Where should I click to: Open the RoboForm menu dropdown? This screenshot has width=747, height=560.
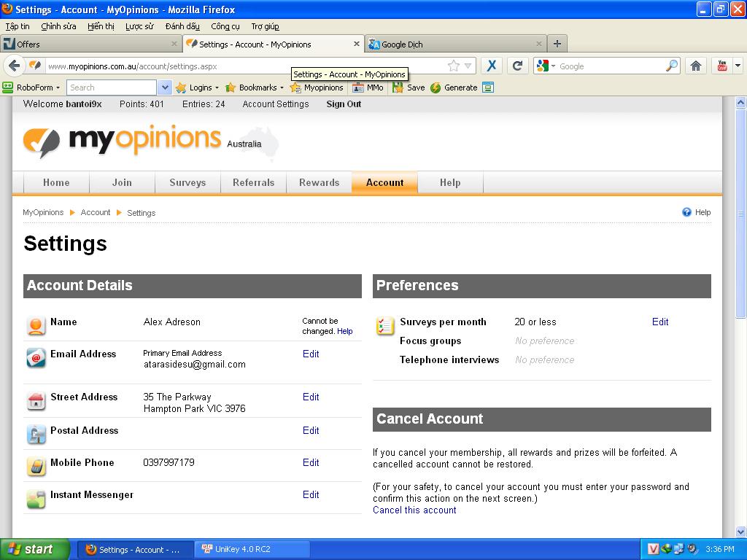(x=58, y=87)
